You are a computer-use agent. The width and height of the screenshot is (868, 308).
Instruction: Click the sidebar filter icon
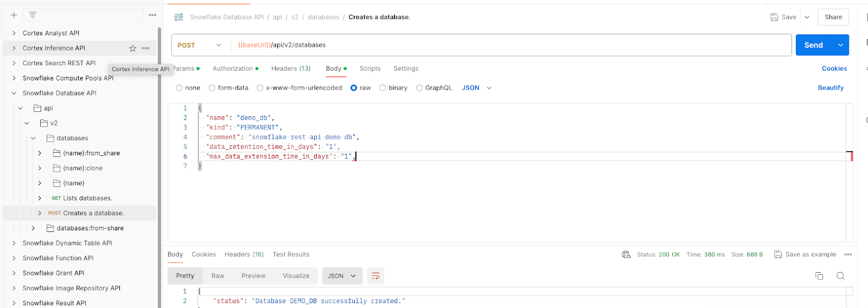coord(33,15)
